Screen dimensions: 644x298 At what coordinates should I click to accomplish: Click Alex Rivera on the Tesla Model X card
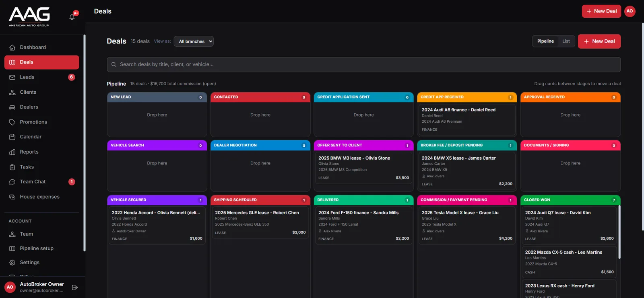(436, 231)
